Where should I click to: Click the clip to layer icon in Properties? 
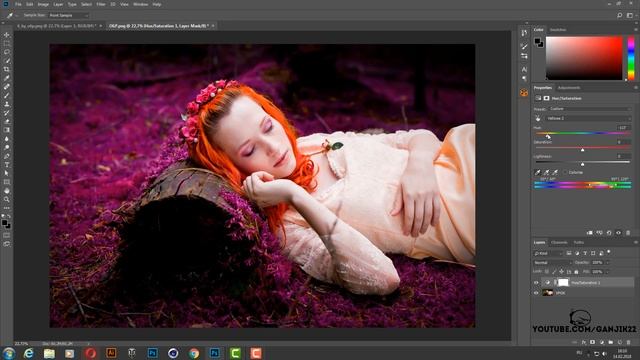click(x=590, y=233)
